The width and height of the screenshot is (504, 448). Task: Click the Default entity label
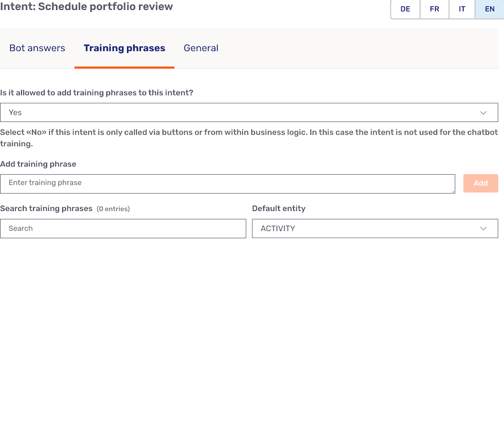click(278, 209)
